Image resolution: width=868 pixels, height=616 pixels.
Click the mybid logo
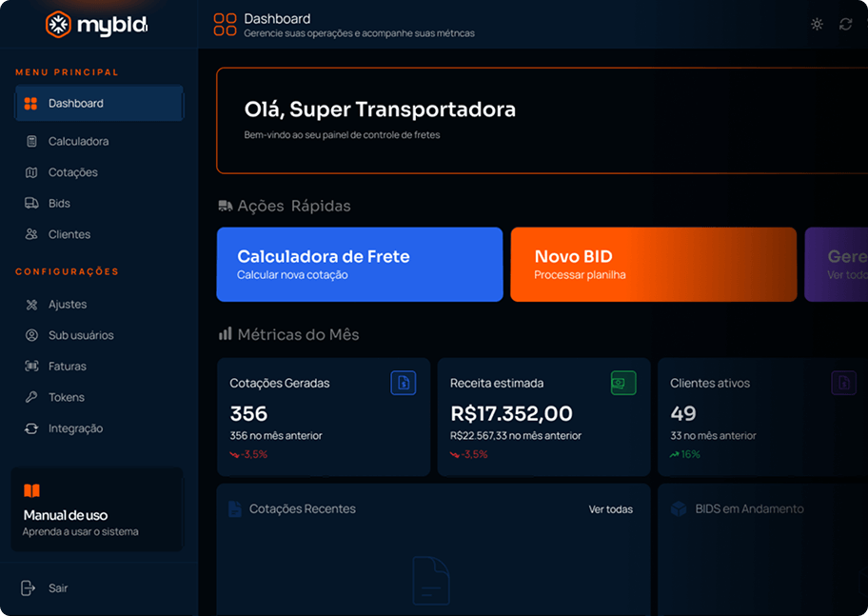click(x=96, y=25)
